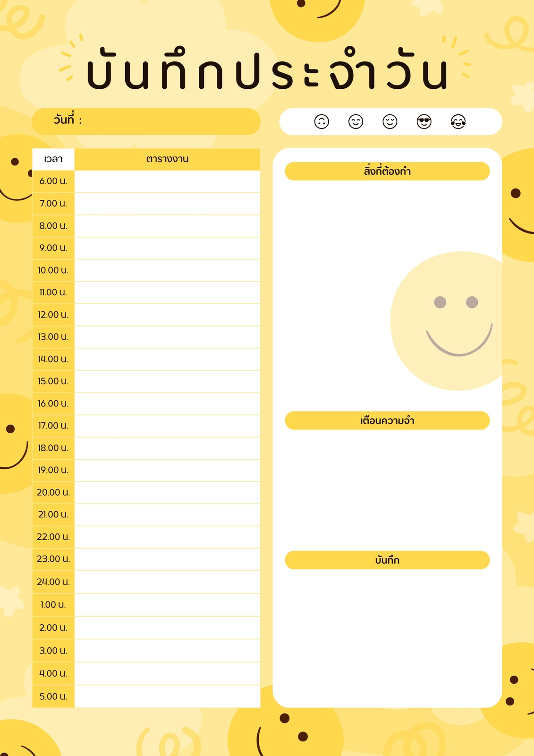Image resolution: width=534 pixels, height=756 pixels.
Task: Click the 18.00 น. time label
Action: 53,448
